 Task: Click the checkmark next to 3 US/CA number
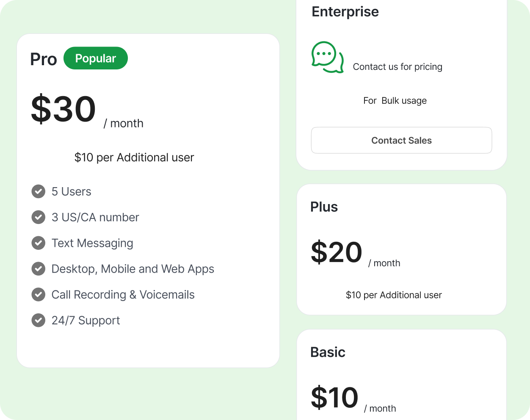tap(39, 217)
